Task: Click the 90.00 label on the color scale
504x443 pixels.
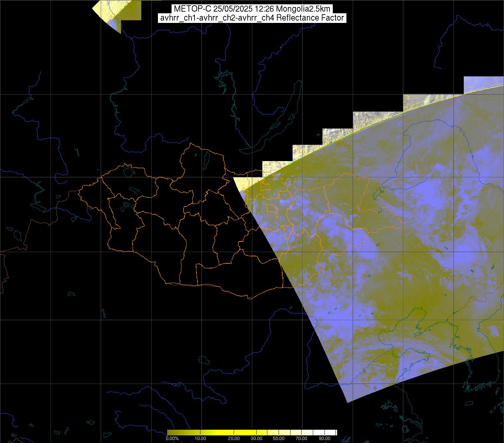Action: click(x=324, y=438)
